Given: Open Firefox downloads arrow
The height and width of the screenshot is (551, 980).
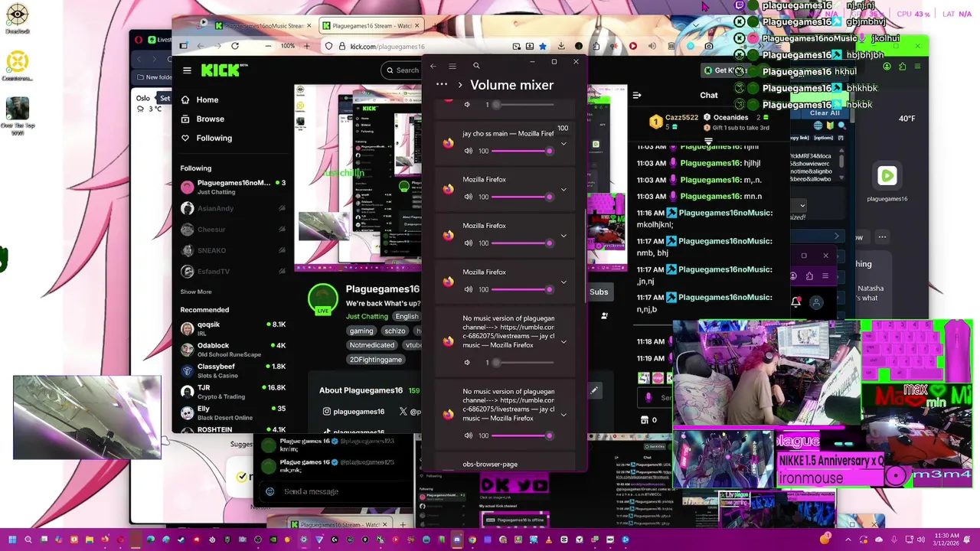Looking at the screenshot, I should click(x=561, y=46).
